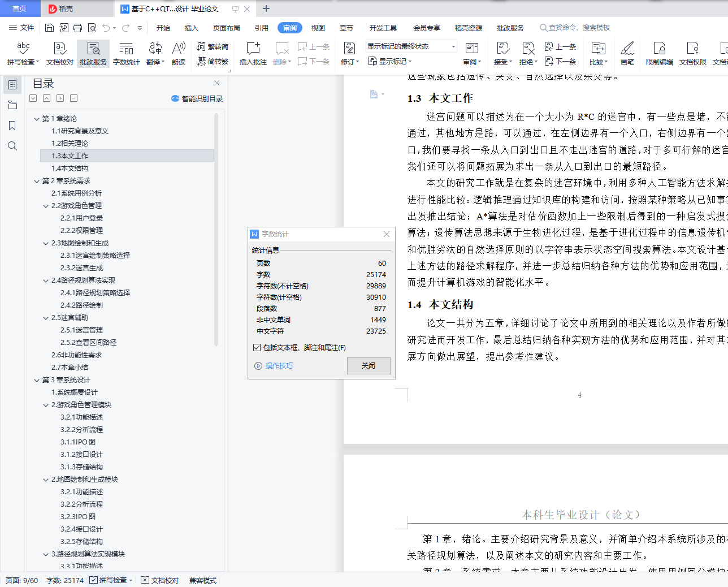Click the up-chevron box icon under 目录 title
Screen dimensions: 728x587
coord(47,98)
